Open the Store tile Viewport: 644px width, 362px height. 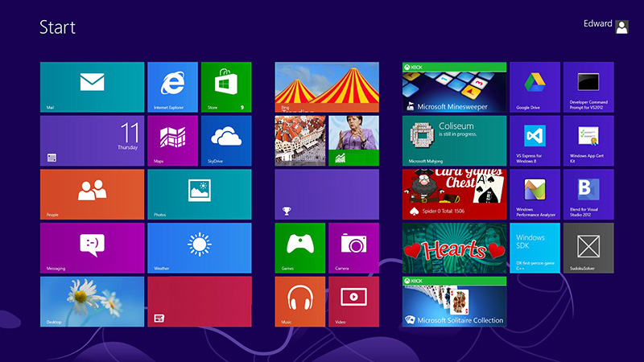click(x=226, y=87)
